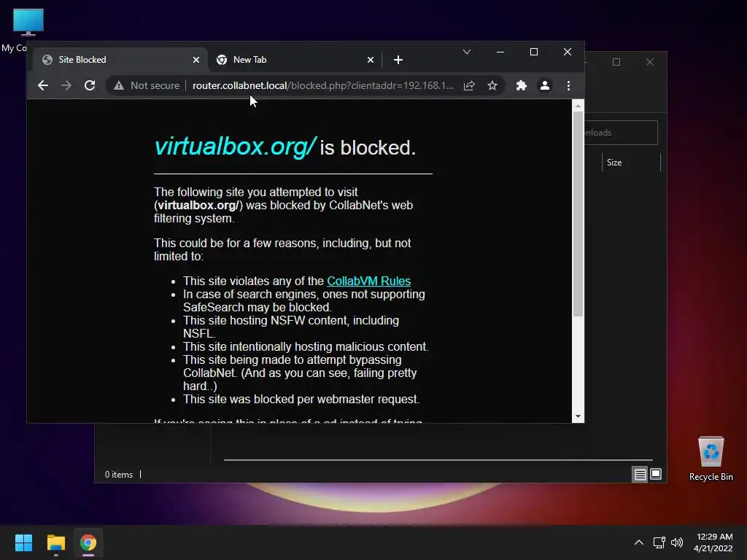Click the forward navigation arrow

tap(66, 85)
